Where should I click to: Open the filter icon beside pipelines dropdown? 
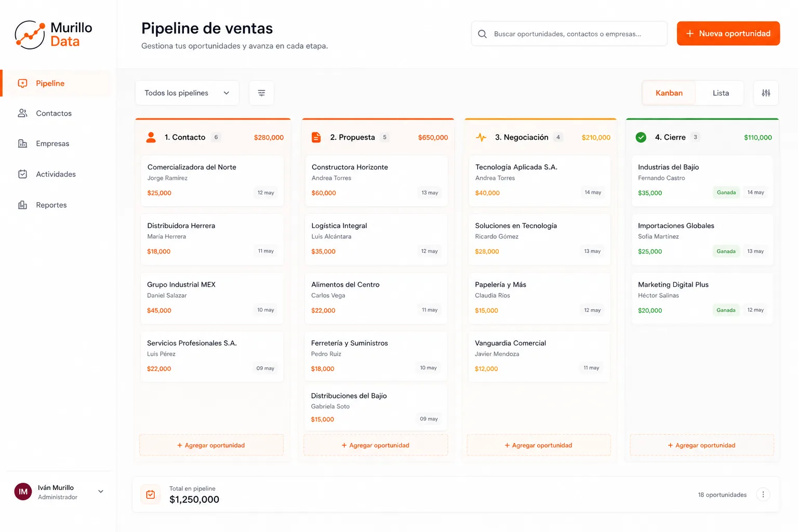click(x=261, y=93)
